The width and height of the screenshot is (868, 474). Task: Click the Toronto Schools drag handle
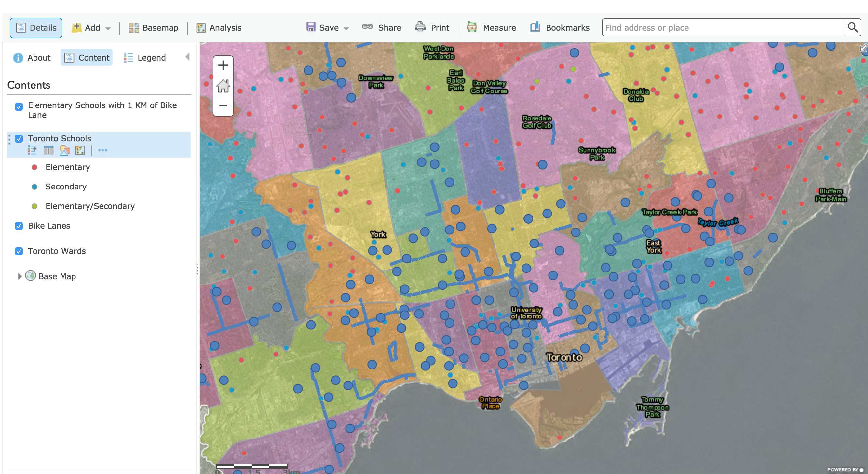[9, 140]
